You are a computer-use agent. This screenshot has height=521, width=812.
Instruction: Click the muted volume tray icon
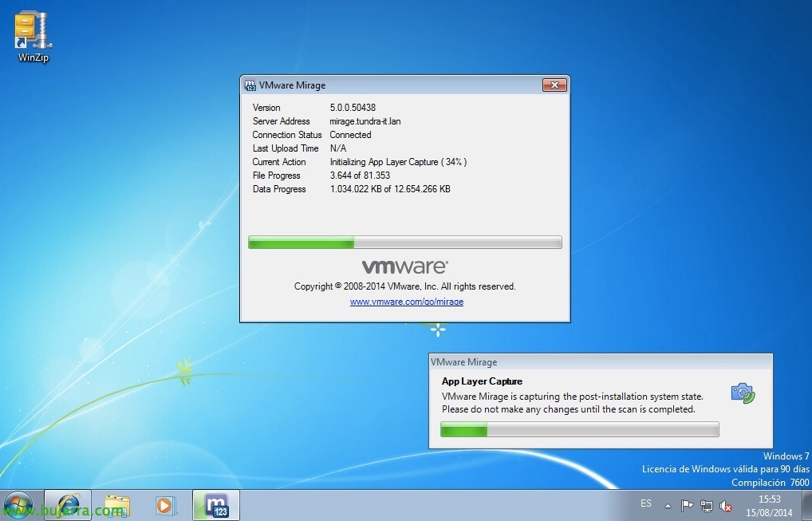coord(726,506)
